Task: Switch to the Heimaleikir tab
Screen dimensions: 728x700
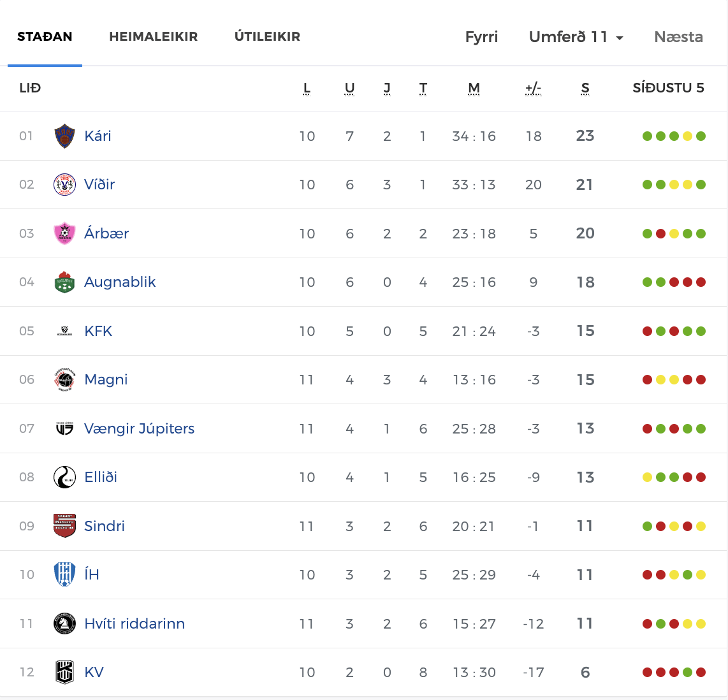Action: click(153, 37)
